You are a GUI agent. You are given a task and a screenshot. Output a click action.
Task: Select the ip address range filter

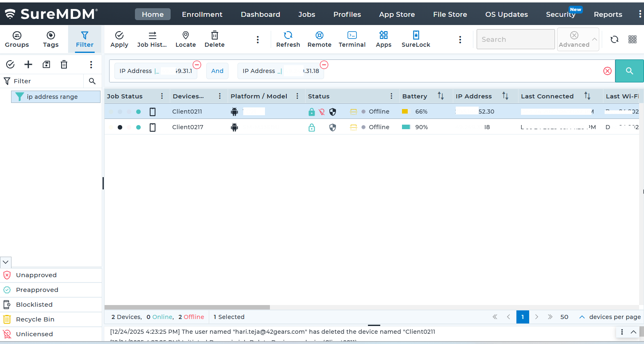52,97
